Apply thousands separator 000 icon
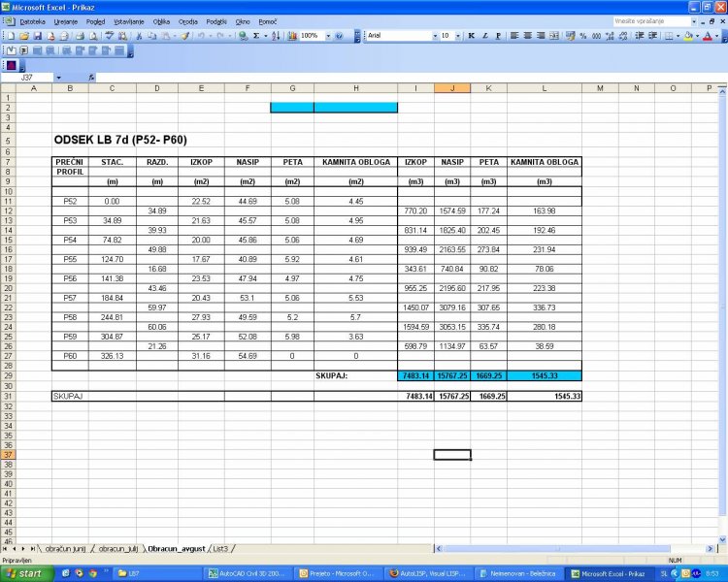 [597, 36]
